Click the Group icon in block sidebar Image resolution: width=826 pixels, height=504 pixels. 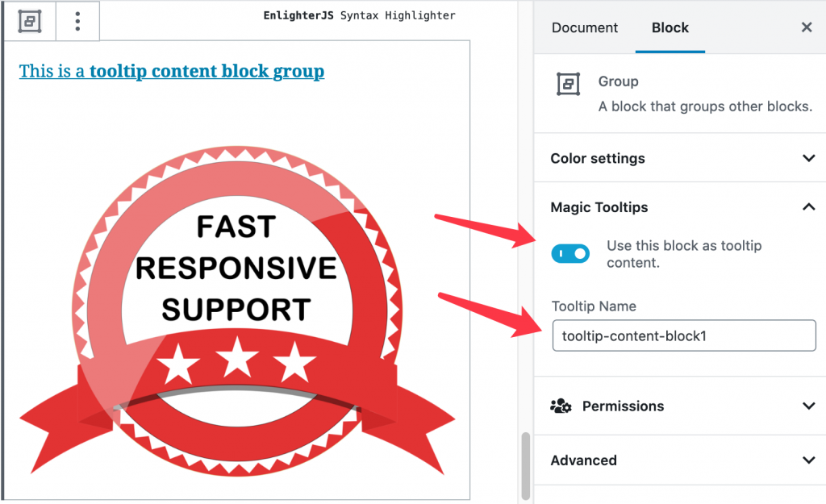569,84
